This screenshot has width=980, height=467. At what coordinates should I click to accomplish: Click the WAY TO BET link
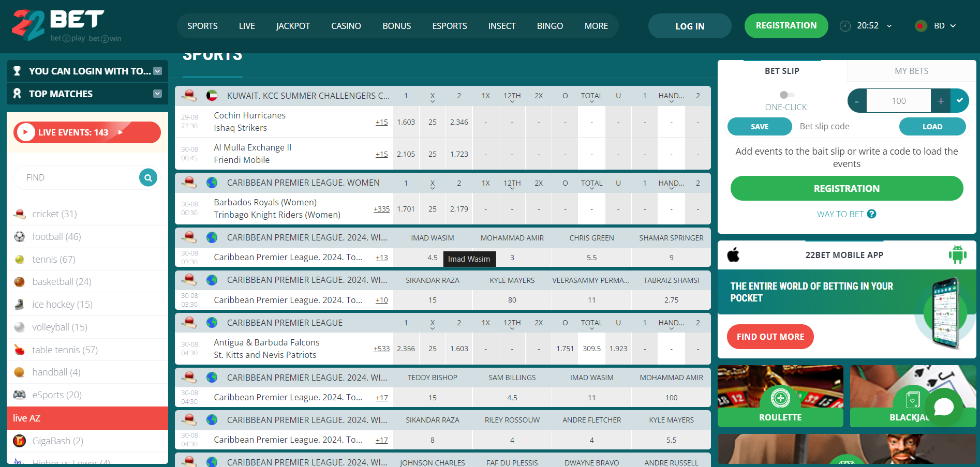(840, 214)
